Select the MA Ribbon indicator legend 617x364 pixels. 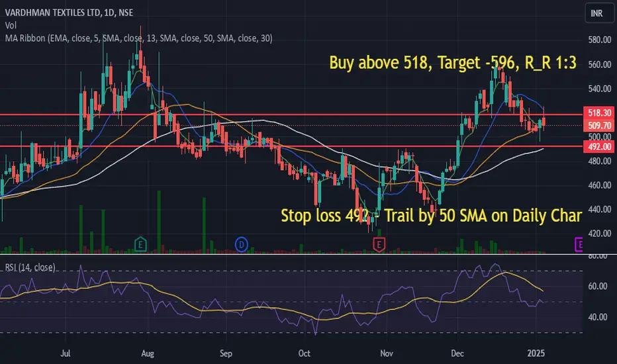(x=138, y=38)
